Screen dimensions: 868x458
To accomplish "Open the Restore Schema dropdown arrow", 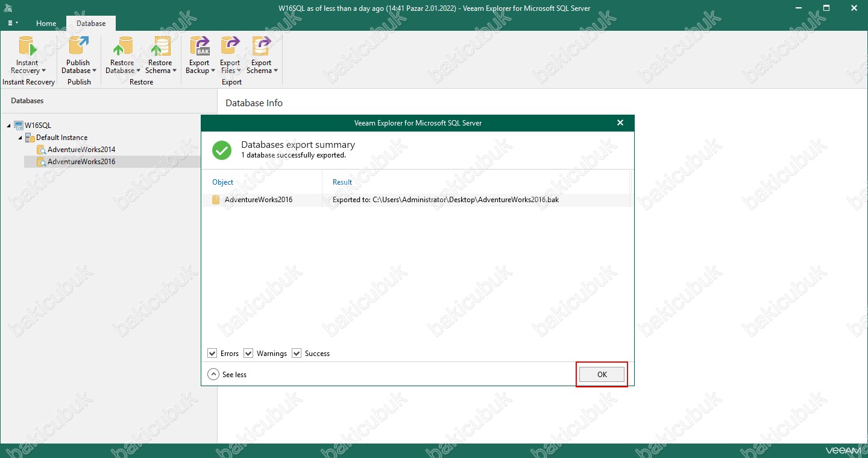I will click(x=174, y=71).
